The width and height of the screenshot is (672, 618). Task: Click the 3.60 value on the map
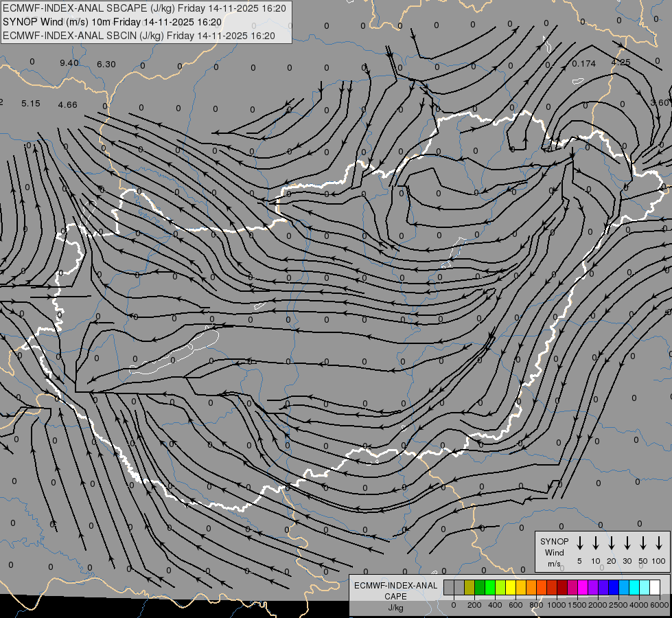point(660,102)
